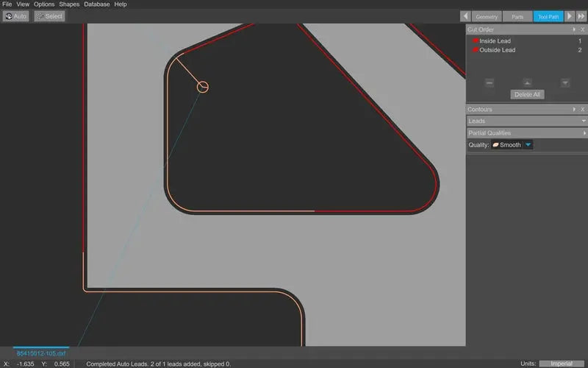The image size is (588, 368).
Task: Close the Cut Order panel
Action: coord(583,29)
